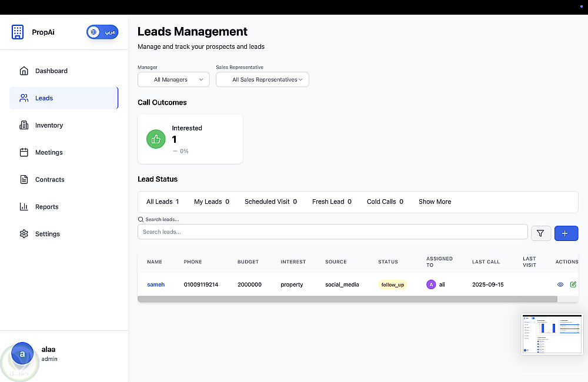Click the BUDGET column header
This screenshot has width=588, height=382.
(248, 262)
